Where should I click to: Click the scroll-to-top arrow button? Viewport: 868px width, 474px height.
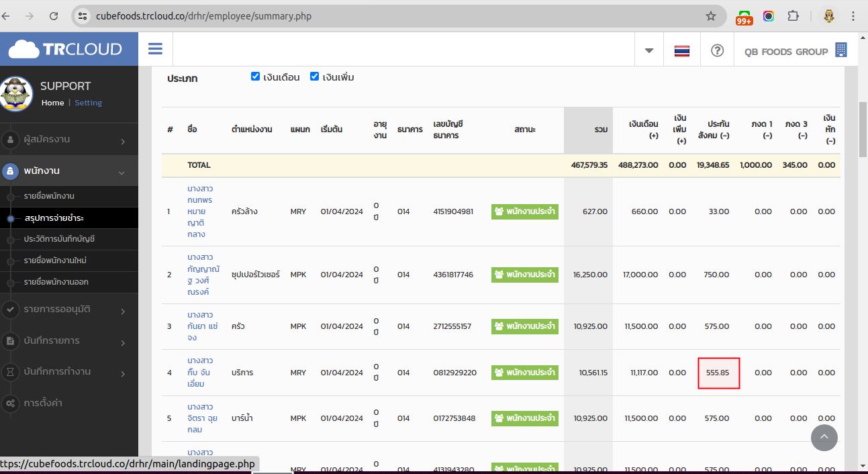point(824,438)
